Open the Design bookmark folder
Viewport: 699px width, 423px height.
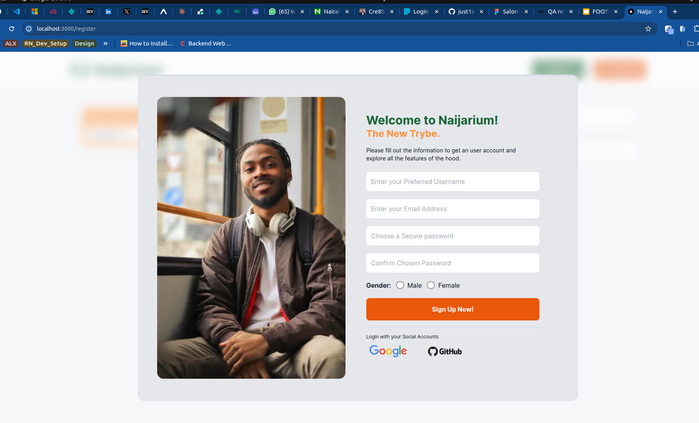pos(84,43)
